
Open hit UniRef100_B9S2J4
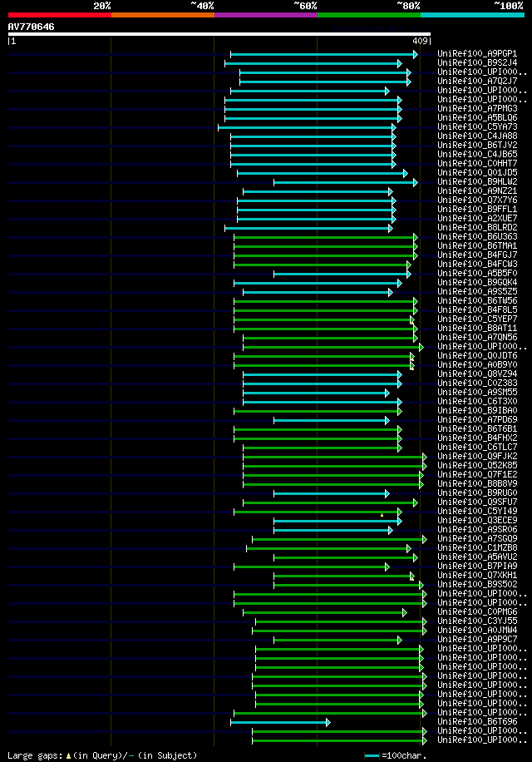(477, 63)
